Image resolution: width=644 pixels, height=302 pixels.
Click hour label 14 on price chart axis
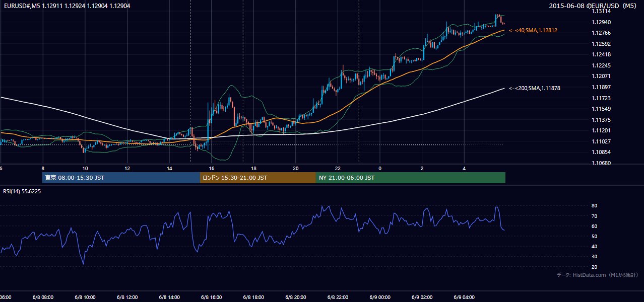[x=169, y=169]
